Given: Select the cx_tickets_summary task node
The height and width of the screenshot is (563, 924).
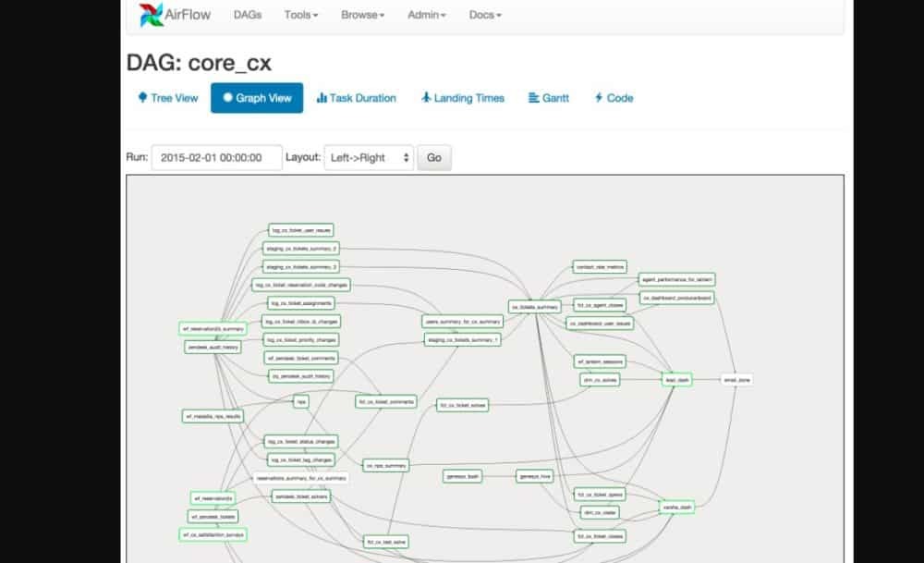Looking at the screenshot, I should click(534, 307).
